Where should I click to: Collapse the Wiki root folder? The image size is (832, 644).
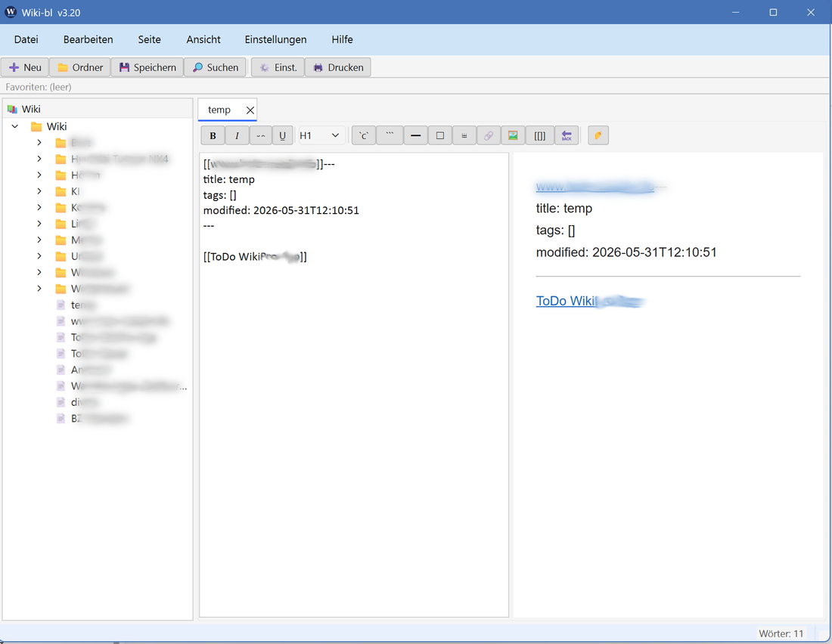(15, 126)
